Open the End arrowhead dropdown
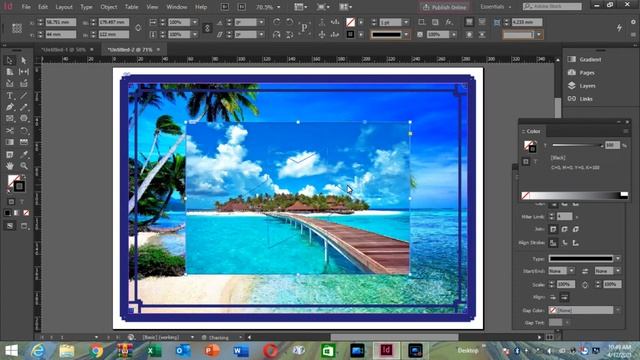 pos(618,271)
